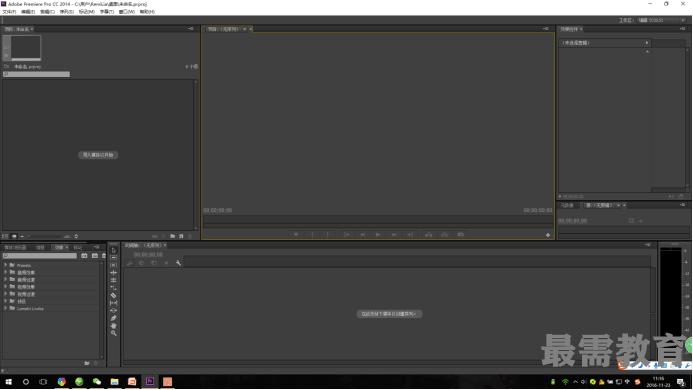Open the 编辑(E) menu
The height and width of the screenshot is (390, 693).
(x=28, y=12)
